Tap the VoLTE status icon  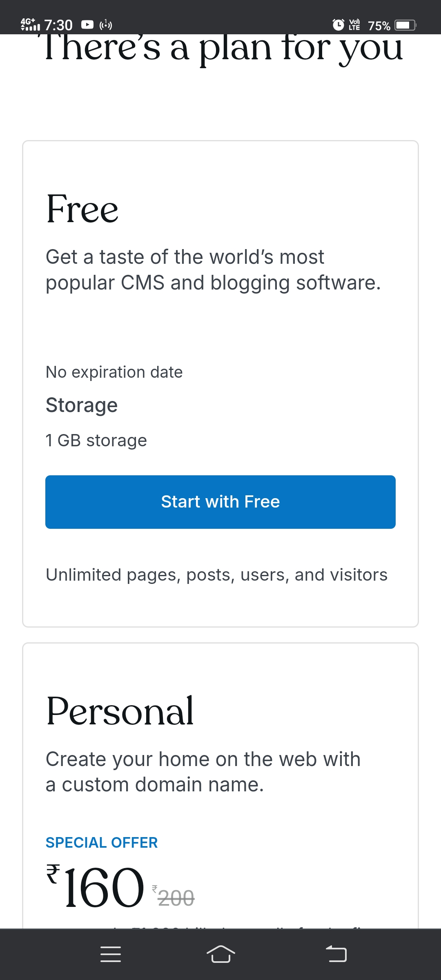354,25
